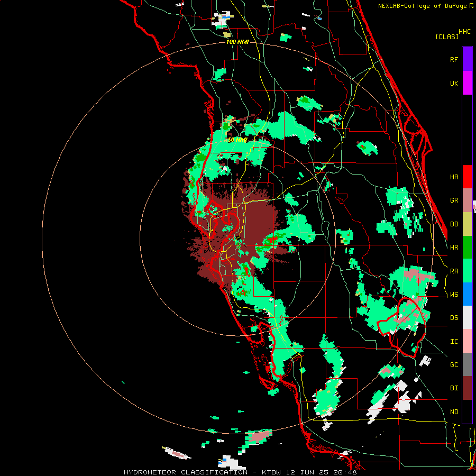476x476 pixels.
Task: Click the UK legend label
Action: coord(454,83)
